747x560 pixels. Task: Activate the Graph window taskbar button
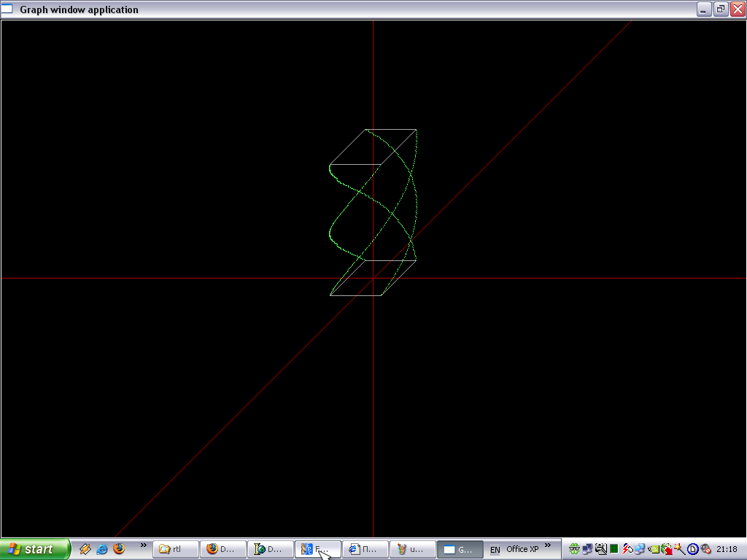[460, 549]
